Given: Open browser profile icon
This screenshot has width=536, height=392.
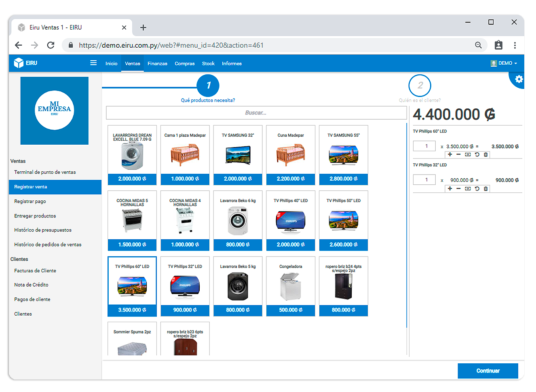Looking at the screenshot, I should tap(498, 45).
